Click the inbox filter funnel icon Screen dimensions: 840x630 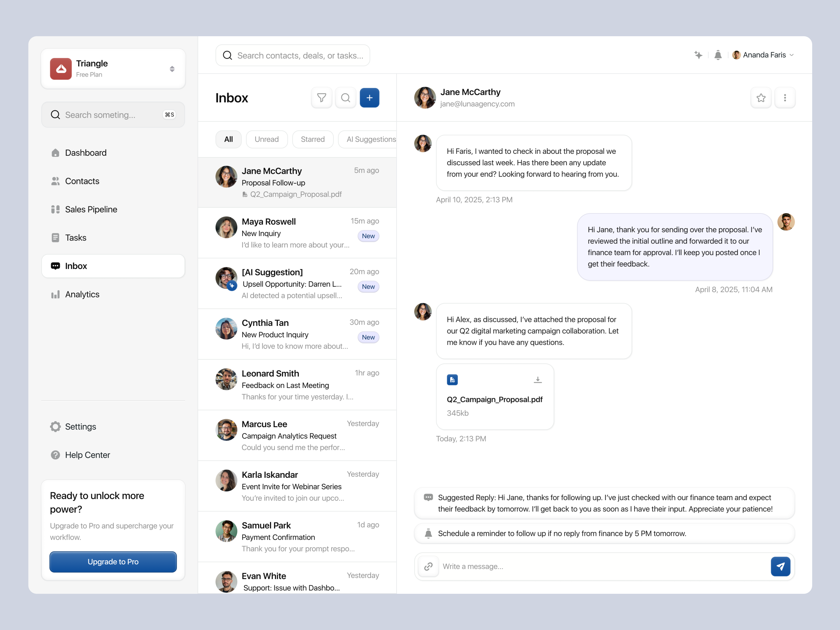pyautogui.click(x=321, y=98)
